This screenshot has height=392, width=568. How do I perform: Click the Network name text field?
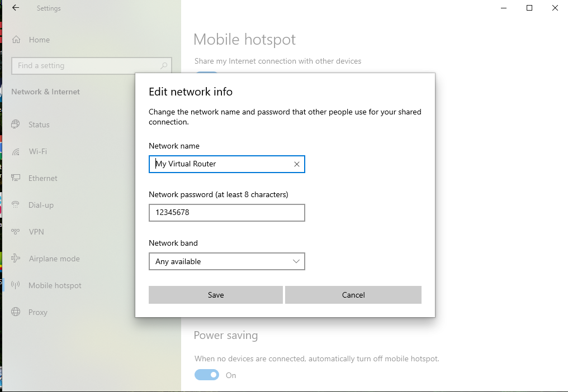coord(227,164)
